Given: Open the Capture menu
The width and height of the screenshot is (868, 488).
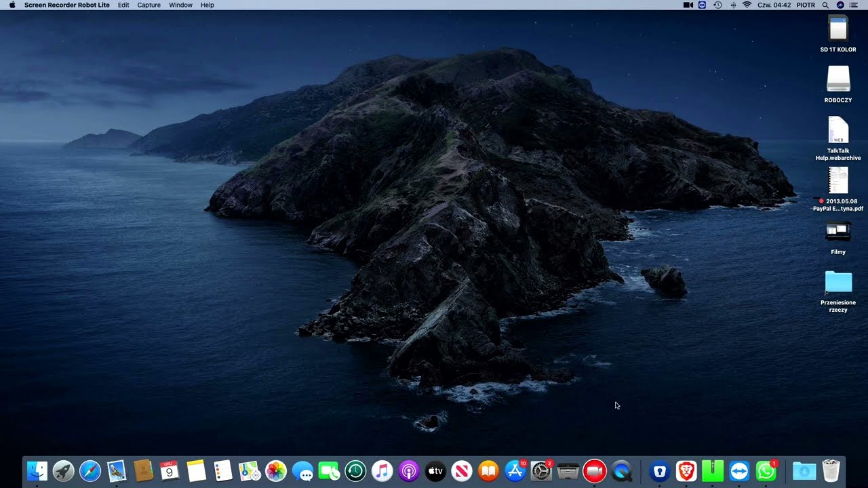Looking at the screenshot, I should [149, 5].
